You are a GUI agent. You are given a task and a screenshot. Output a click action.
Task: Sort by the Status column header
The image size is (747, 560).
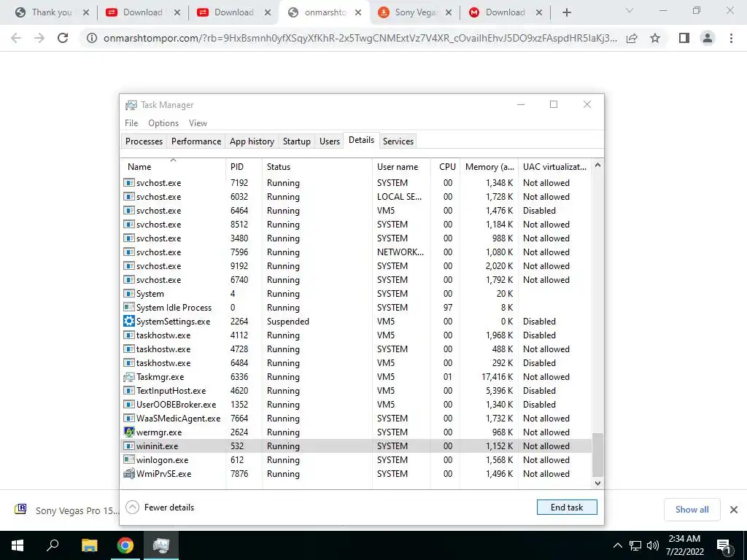(x=317, y=167)
